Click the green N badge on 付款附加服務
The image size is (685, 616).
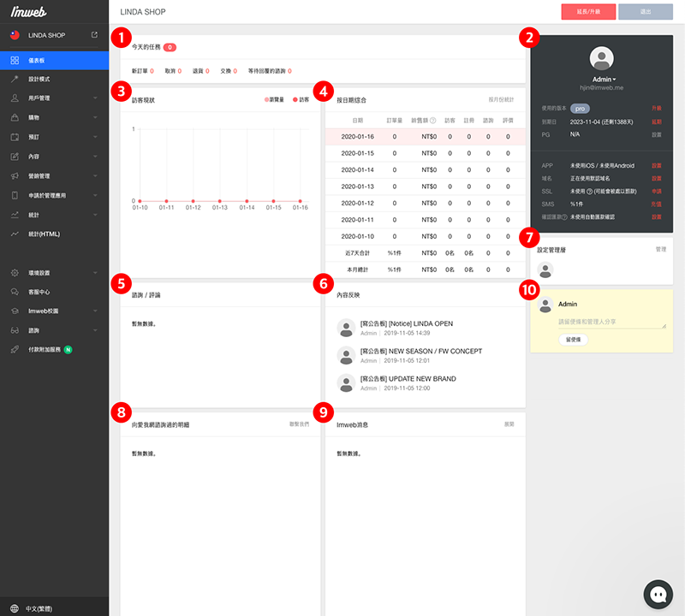coord(68,349)
